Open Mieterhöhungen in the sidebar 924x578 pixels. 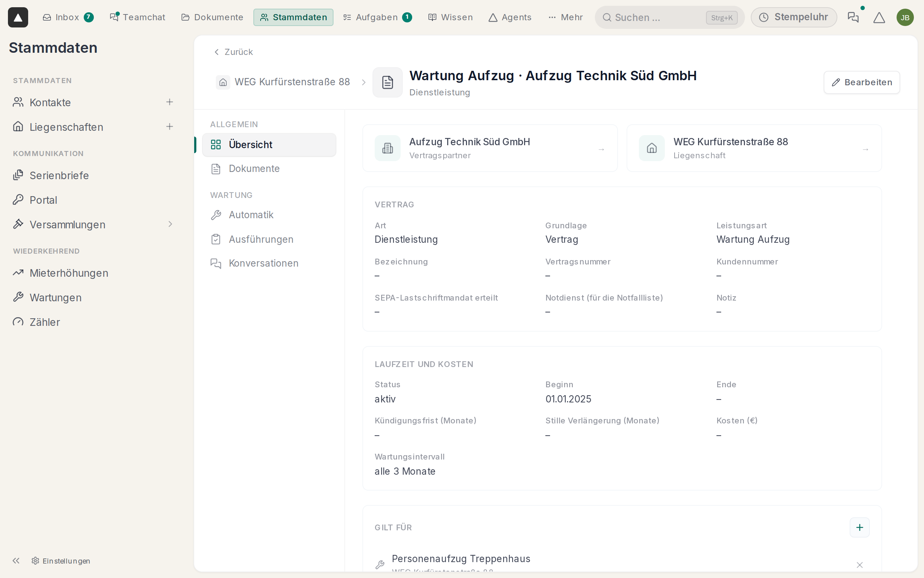click(x=93, y=272)
